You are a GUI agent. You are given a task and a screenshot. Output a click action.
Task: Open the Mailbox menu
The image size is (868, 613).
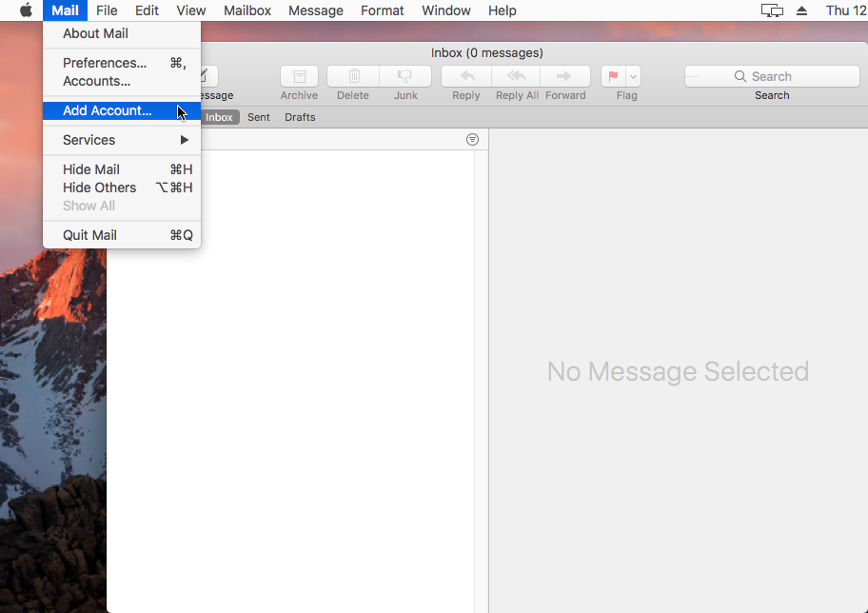[x=247, y=10]
